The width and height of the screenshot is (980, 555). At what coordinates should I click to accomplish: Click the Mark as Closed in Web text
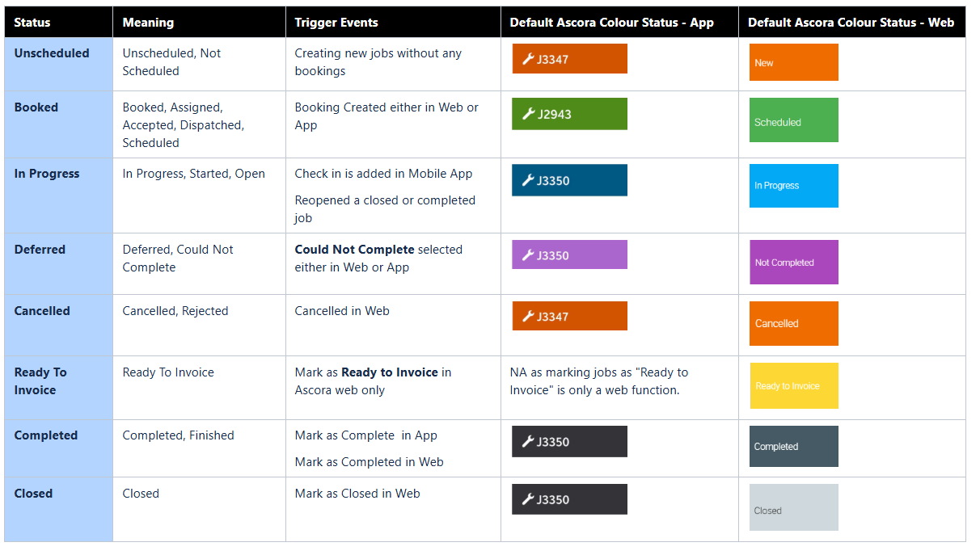coord(357,494)
